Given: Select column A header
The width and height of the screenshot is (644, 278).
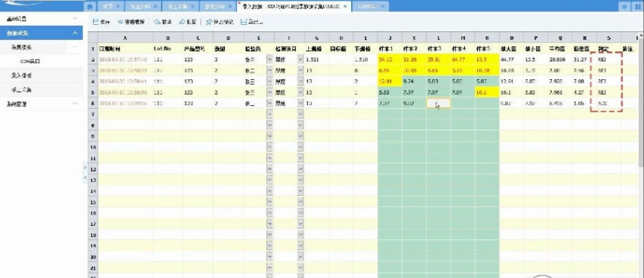Looking at the screenshot, I should [x=125, y=38].
